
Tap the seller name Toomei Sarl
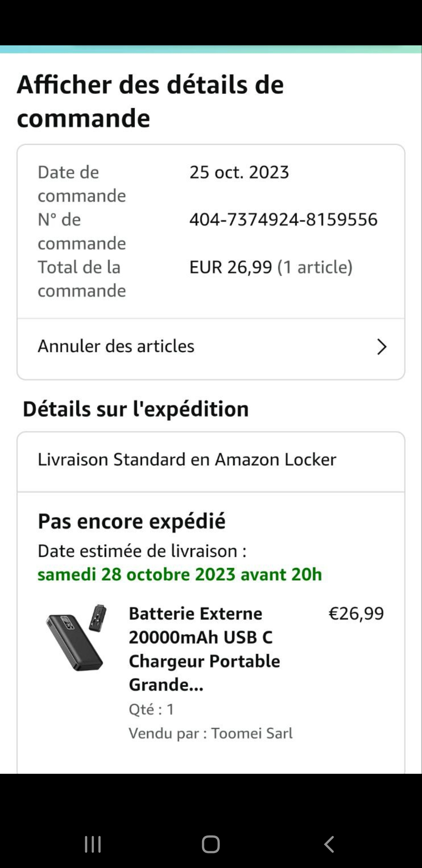click(x=252, y=733)
